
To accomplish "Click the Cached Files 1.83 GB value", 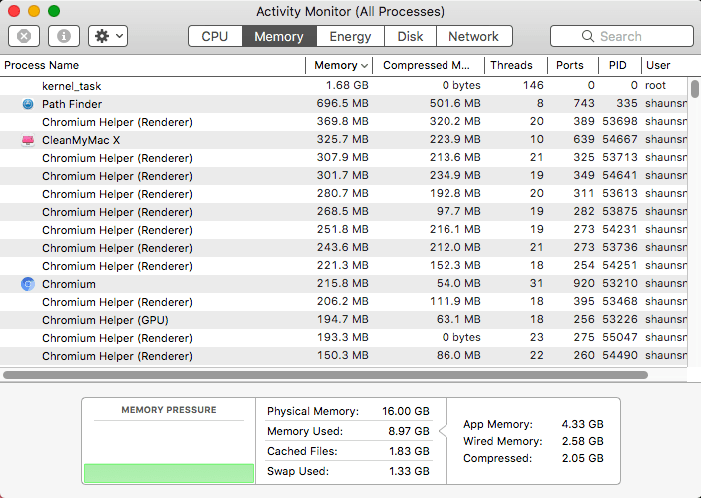I will coord(409,451).
